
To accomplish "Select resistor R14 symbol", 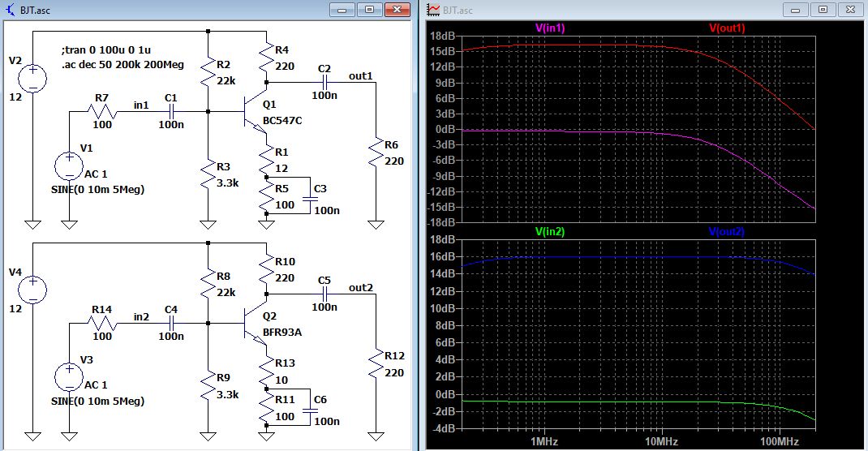I will click(102, 323).
